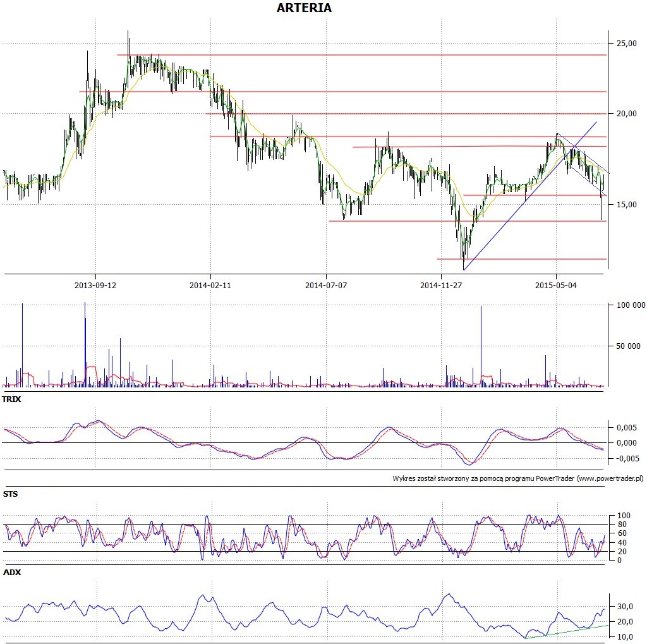Image resolution: width=647 pixels, height=644 pixels.
Task: Click the STS indicator heading
Action: tap(10, 494)
